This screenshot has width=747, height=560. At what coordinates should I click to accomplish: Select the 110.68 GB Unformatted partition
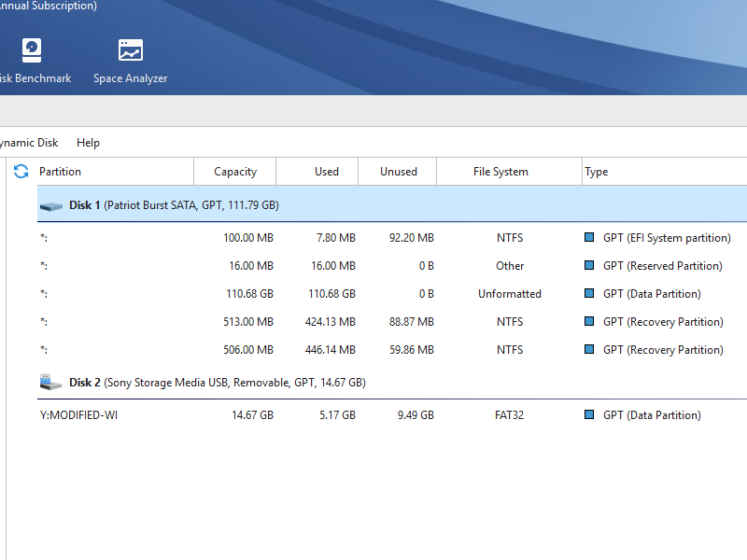coord(280,294)
